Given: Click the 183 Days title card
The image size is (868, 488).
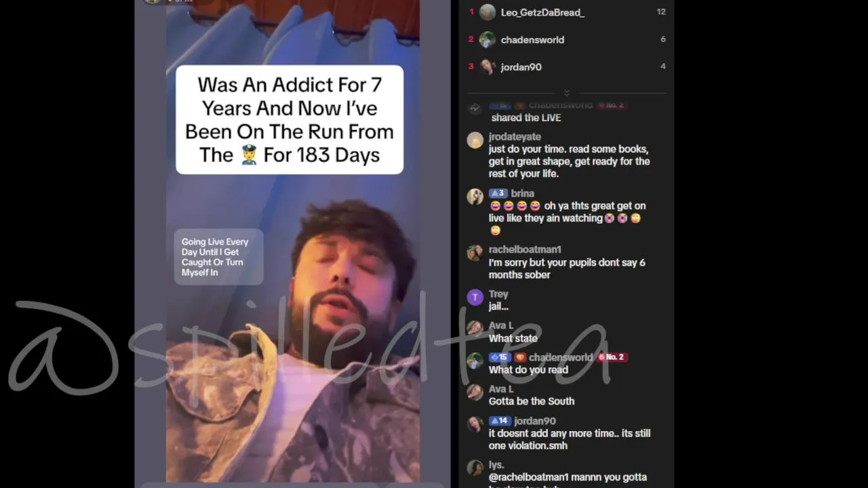Looking at the screenshot, I should [x=290, y=119].
